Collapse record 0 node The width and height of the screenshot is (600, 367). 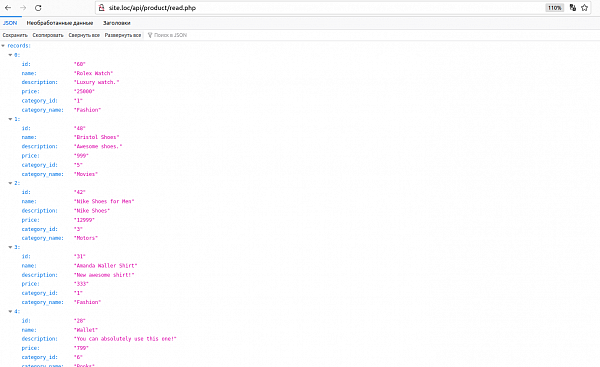tap(10, 55)
